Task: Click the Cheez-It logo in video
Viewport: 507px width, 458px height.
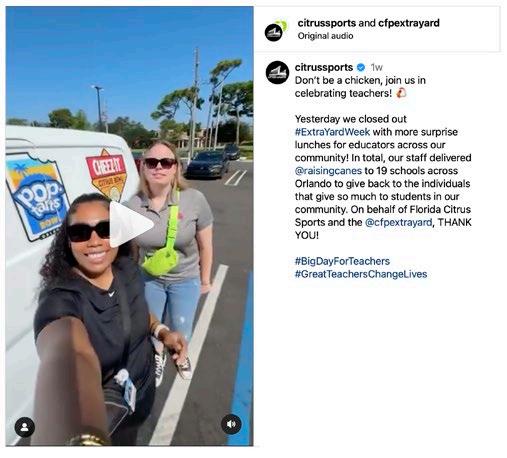Action: (x=106, y=173)
